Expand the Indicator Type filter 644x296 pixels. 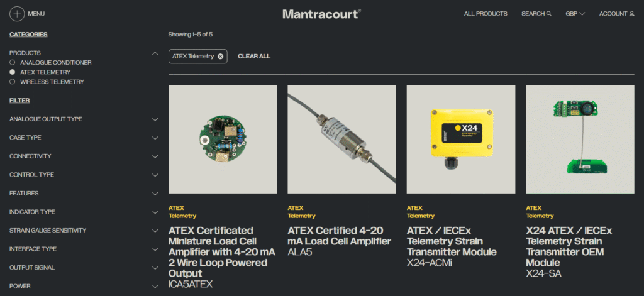(x=155, y=212)
